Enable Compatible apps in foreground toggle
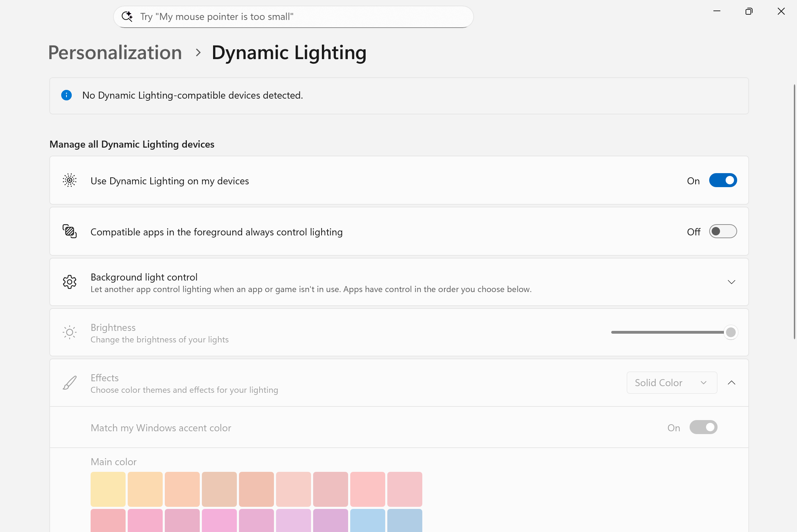Image resolution: width=797 pixels, height=532 pixels. click(x=723, y=232)
